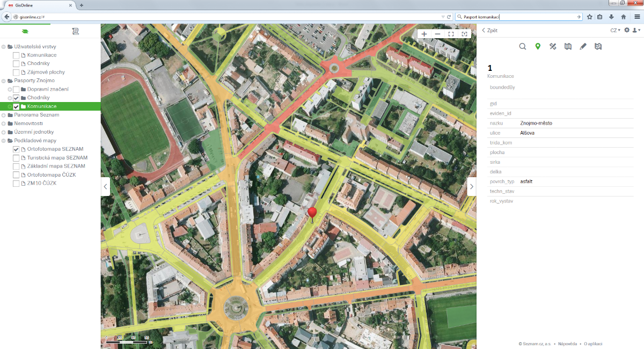Image resolution: width=644 pixels, height=349 pixels.
Task: Open the Nápověda help link
Action: pos(567,344)
